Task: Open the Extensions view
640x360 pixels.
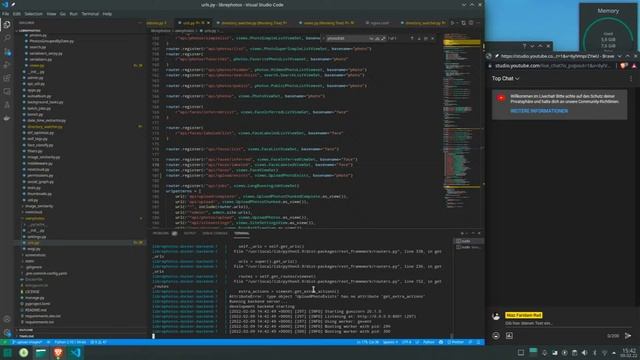Action: (7, 78)
